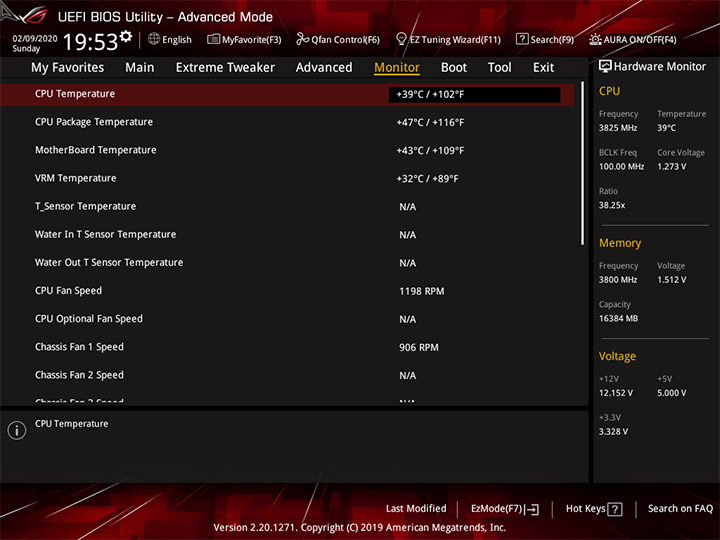The image size is (720, 540).
Task: Open Search(F9)
Action: [552, 39]
